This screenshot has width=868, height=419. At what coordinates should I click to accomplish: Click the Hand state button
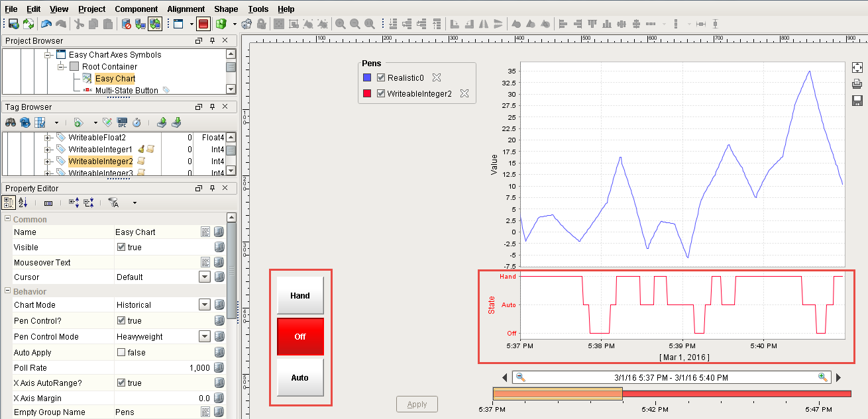click(300, 295)
